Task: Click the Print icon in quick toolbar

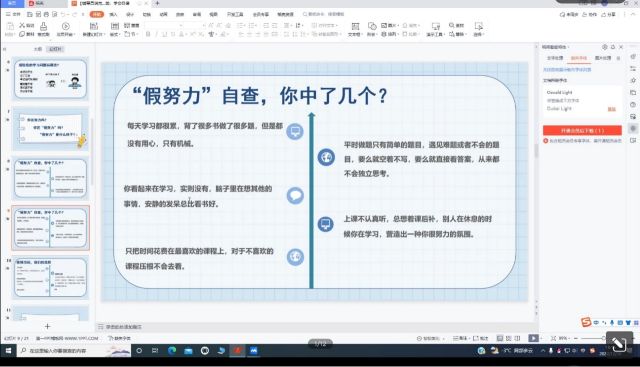Action: point(46,14)
